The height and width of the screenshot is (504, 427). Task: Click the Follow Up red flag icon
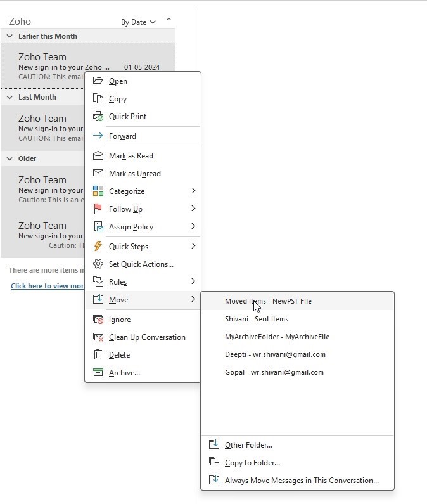click(x=98, y=209)
